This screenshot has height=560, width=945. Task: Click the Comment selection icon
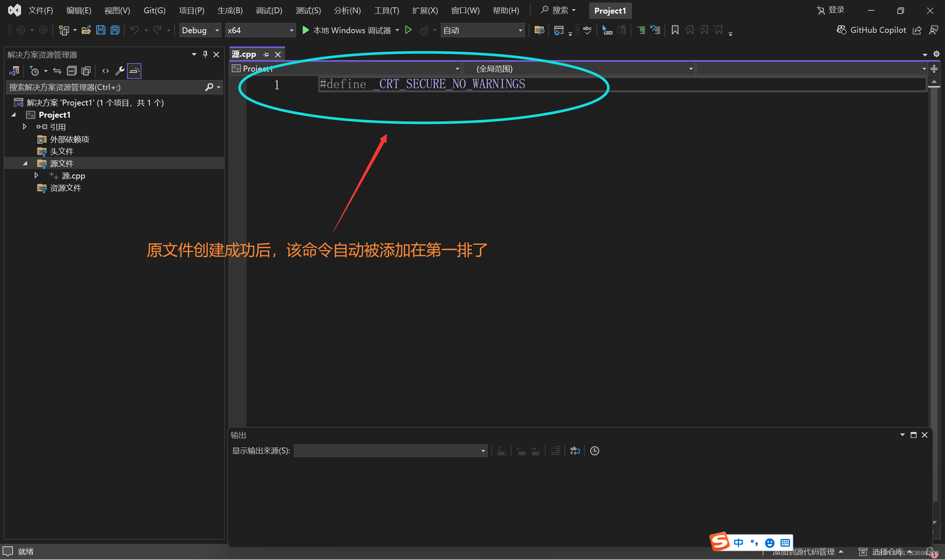641,30
